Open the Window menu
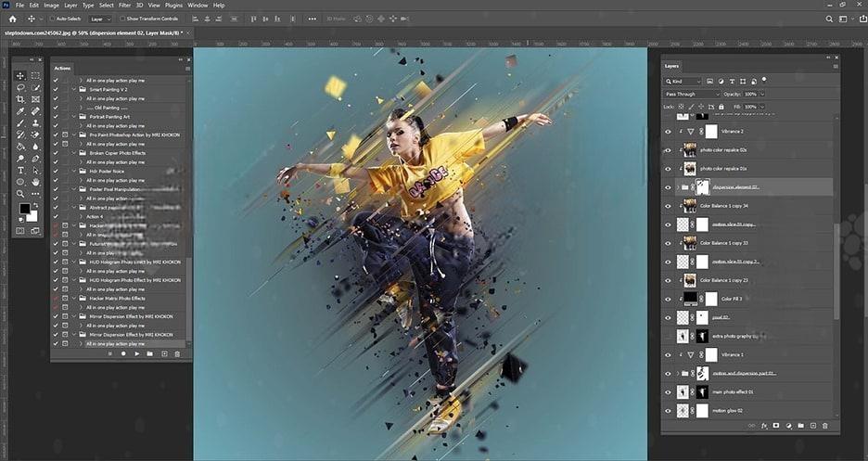The height and width of the screenshot is (461, 868). coord(198,5)
